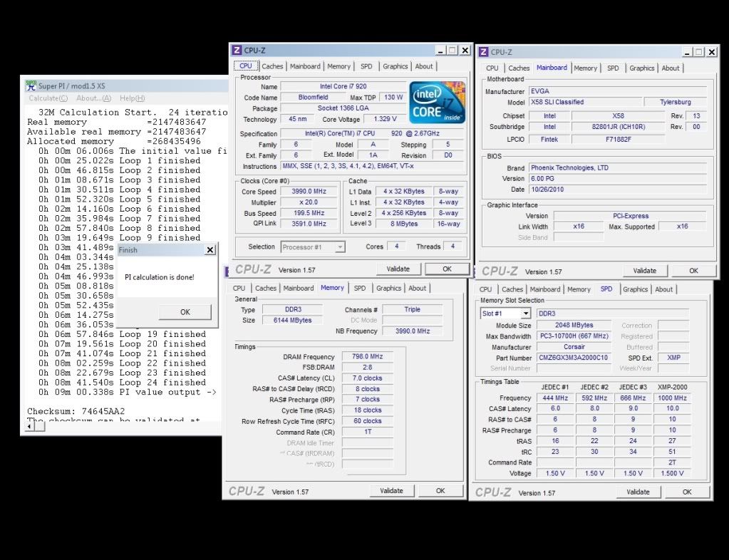Screen dimensions: 729x560
Task: Switch to Memory tab in top-left CPU-Z window
Action: (x=338, y=66)
